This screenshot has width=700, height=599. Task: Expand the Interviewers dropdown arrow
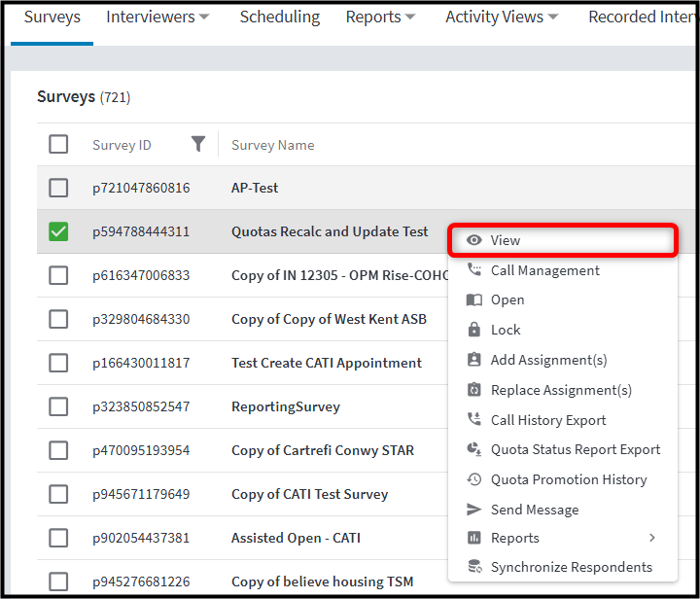coord(204,17)
